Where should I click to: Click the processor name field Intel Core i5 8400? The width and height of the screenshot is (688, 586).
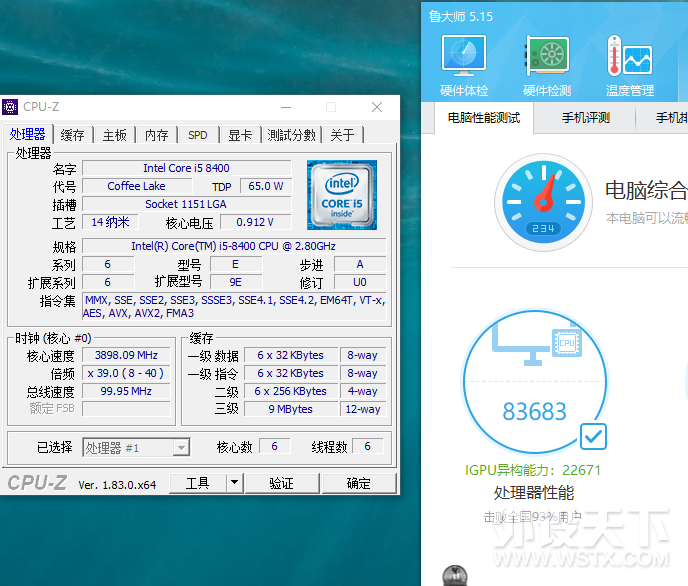(186, 168)
